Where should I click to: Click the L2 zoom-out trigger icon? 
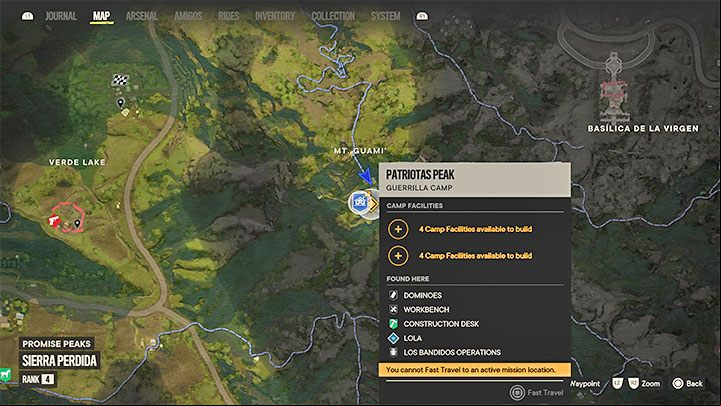618,383
